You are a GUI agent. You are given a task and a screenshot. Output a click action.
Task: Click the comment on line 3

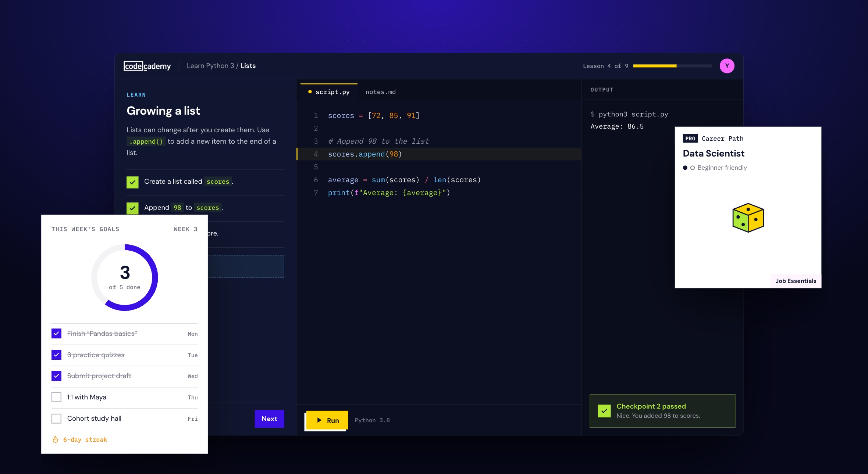tap(378, 141)
